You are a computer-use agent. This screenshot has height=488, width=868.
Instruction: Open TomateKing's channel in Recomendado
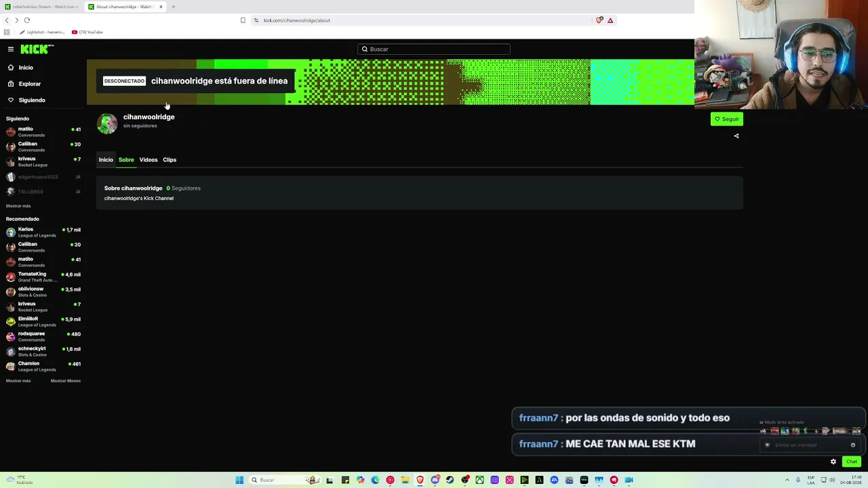coord(43,277)
